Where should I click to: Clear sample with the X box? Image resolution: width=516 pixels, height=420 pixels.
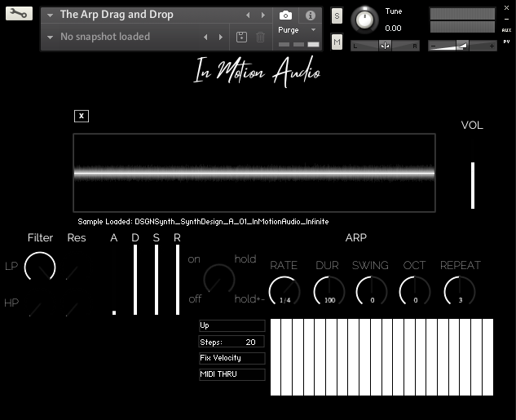pyautogui.click(x=82, y=116)
